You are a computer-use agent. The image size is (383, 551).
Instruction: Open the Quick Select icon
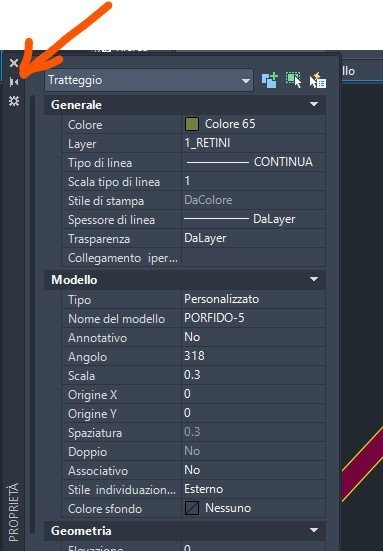pyautogui.click(x=318, y=80)
